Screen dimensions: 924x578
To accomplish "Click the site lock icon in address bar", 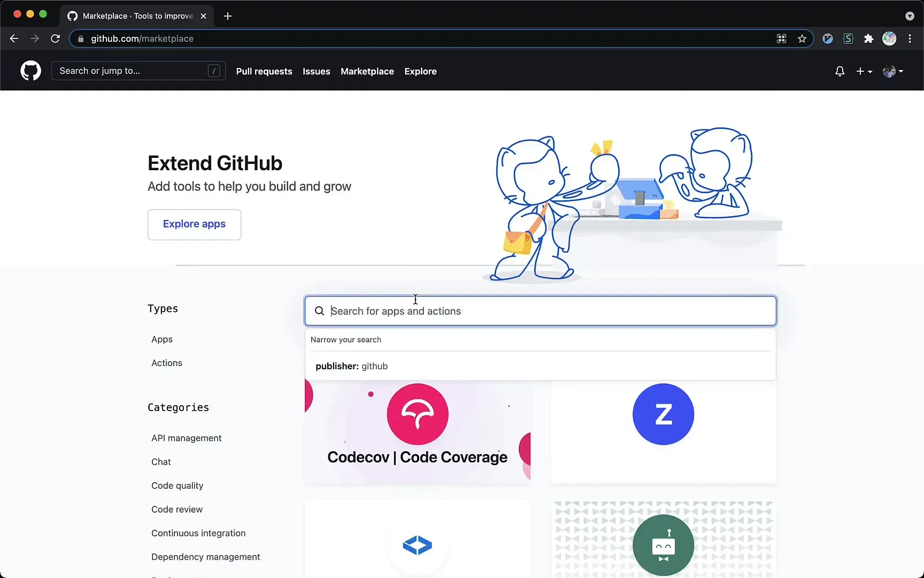I will tap(81, 39).
